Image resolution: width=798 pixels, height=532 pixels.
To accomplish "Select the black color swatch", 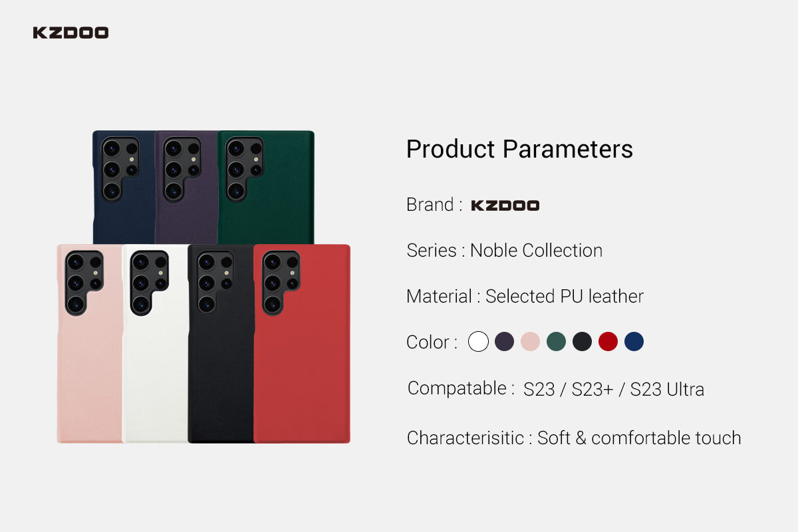I will [582, 342].
